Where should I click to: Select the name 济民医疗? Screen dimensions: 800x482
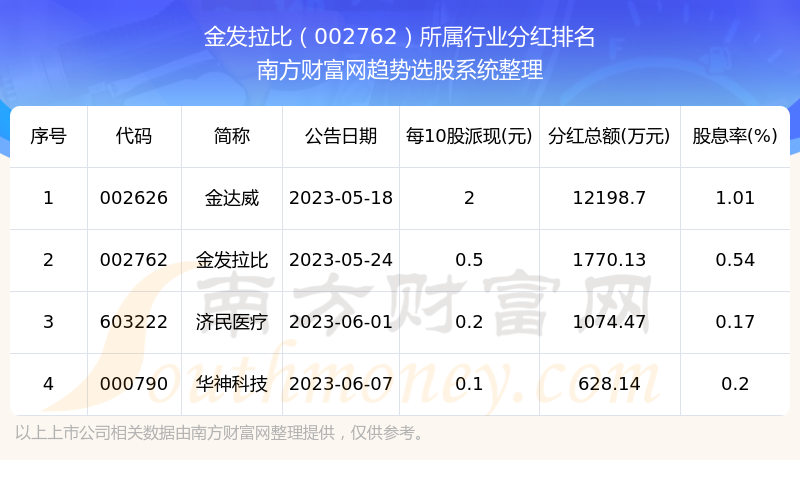click(232, 322)
